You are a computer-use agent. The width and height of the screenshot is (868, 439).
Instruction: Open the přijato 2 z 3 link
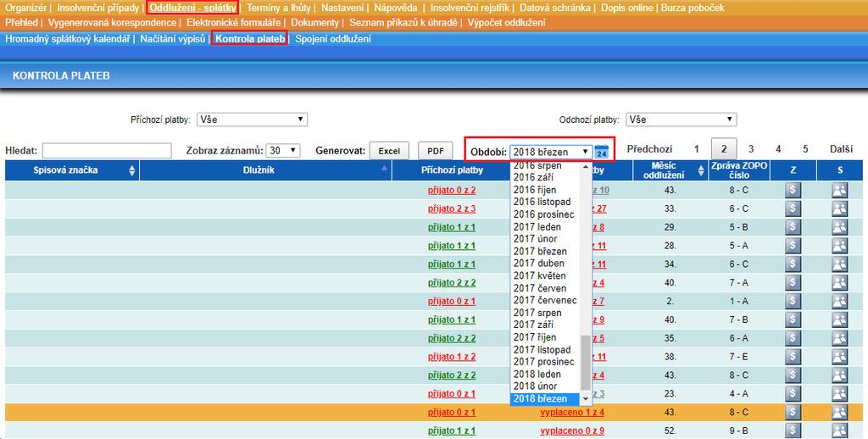pos(452,208)
